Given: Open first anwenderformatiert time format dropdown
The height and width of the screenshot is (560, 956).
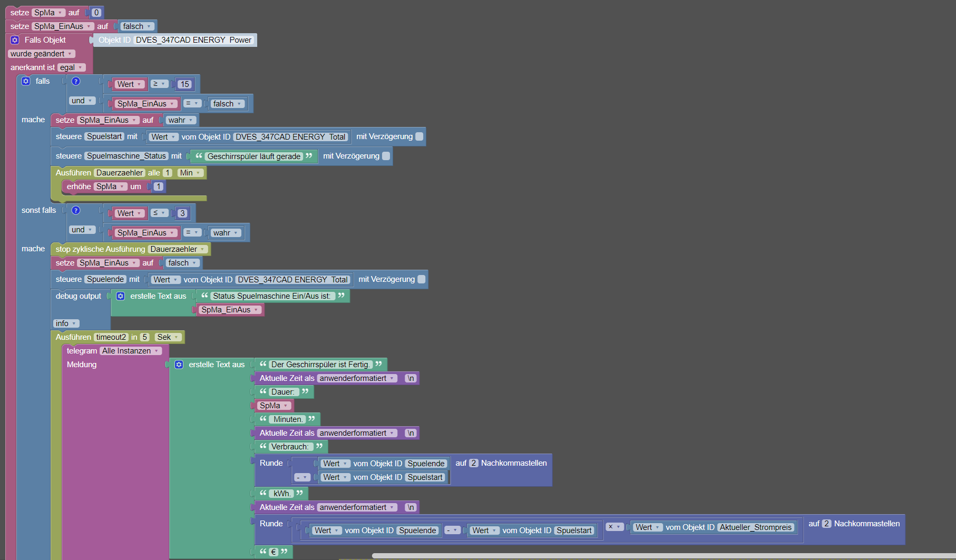Looking at the screenshot, I should tap(357, 378).
